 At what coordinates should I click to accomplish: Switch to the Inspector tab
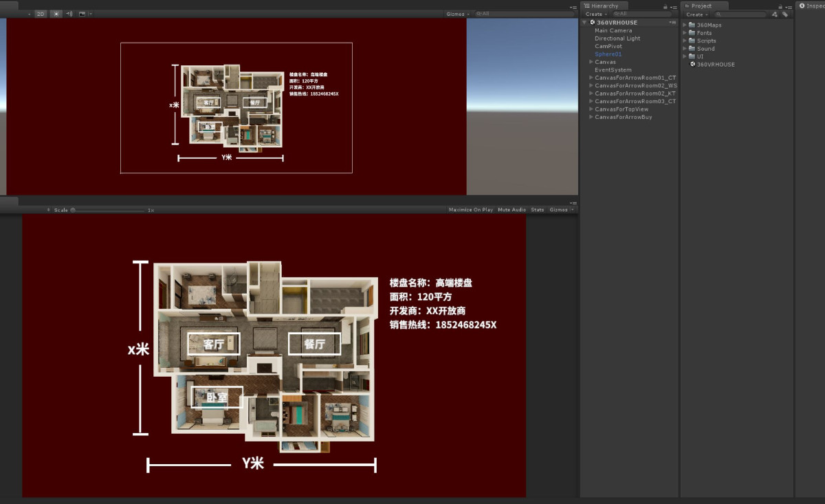[814, 6]
